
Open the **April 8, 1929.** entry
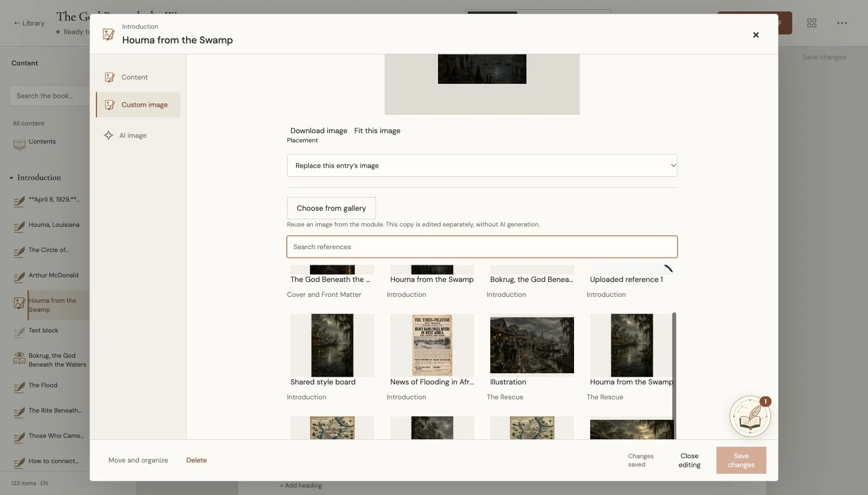pyautogui.click(x=55, y=200)
